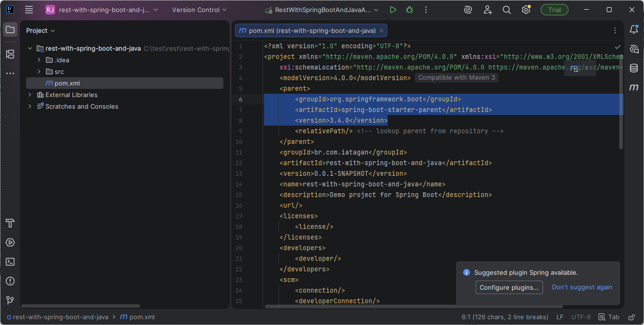Open the main hamburger menu
Image resolution: width=644 pixels, height=325 pixels.
(x=29, y=10)
